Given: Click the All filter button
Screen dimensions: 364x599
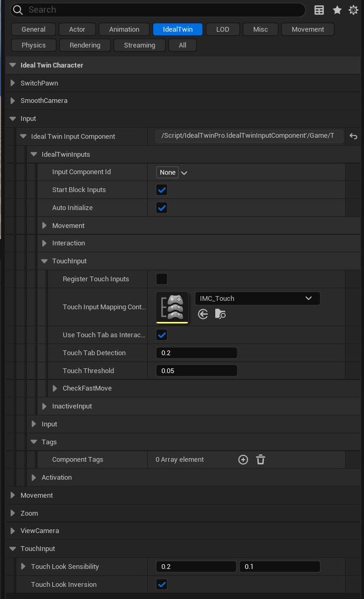Looking at the screenshot, I should [x=183, y=45].
